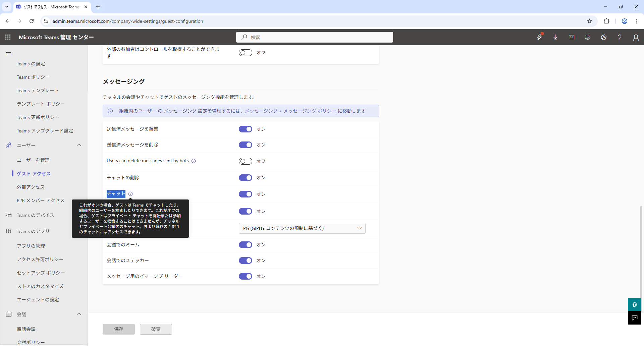Viewport: 644px width, 346px height.
Task: Turn off the 送信済メッセージを編集 toggle
Action: click(246, 129)
